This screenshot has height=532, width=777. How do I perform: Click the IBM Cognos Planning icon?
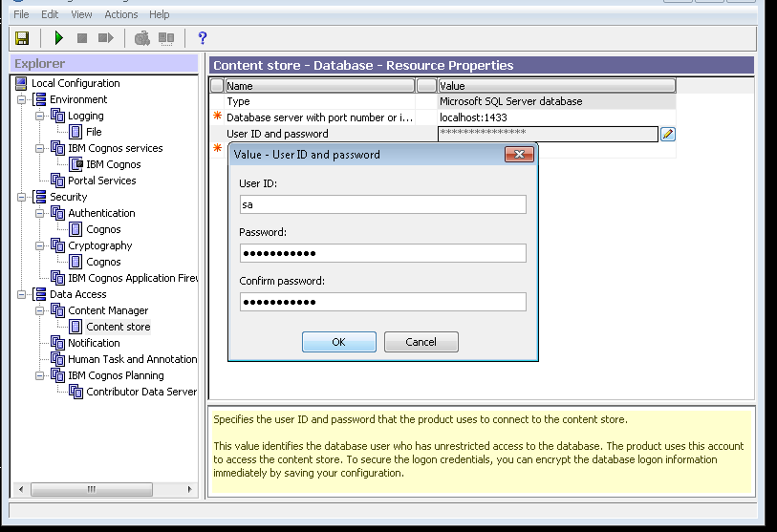[57, 375]
